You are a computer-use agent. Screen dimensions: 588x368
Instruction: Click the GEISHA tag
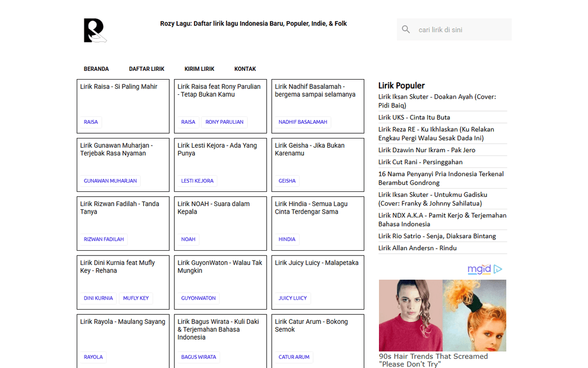coord(287,181)
